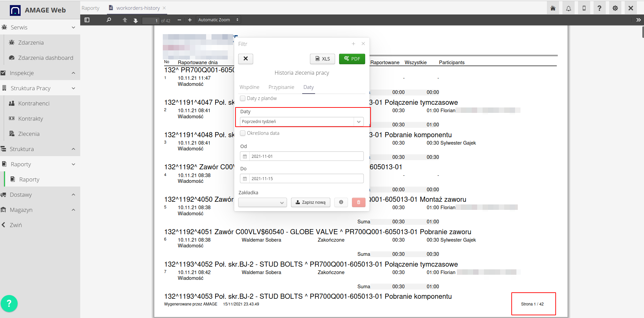This screenshot has height=318, width=644.
Task: Click the help question mark in top bar
Action: point(599,7)
